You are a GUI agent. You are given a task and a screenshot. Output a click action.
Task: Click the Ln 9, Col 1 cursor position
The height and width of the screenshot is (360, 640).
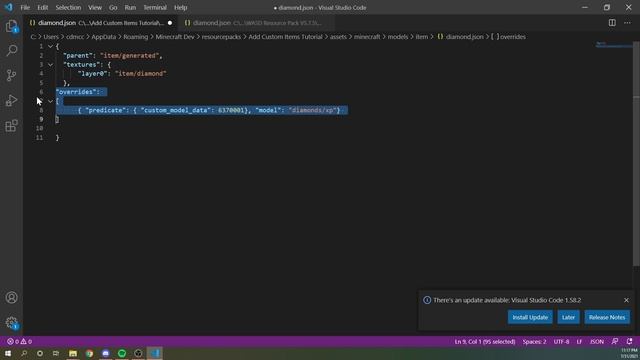pyautogui.click(x=485, y=341)
